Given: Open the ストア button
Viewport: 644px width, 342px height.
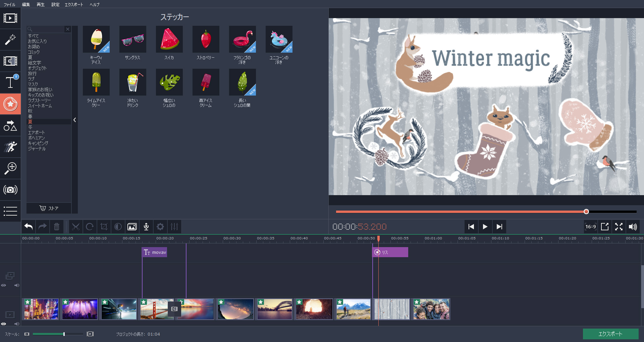Looking at the screenshot, I should pos(49,208).
